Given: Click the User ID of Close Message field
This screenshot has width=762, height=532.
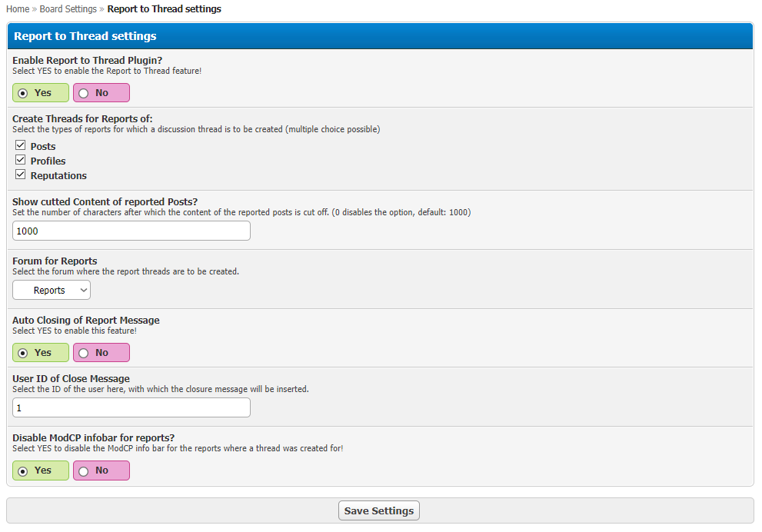Looking at the screenshot, I should pyautogui.click(x=131, y=407).
